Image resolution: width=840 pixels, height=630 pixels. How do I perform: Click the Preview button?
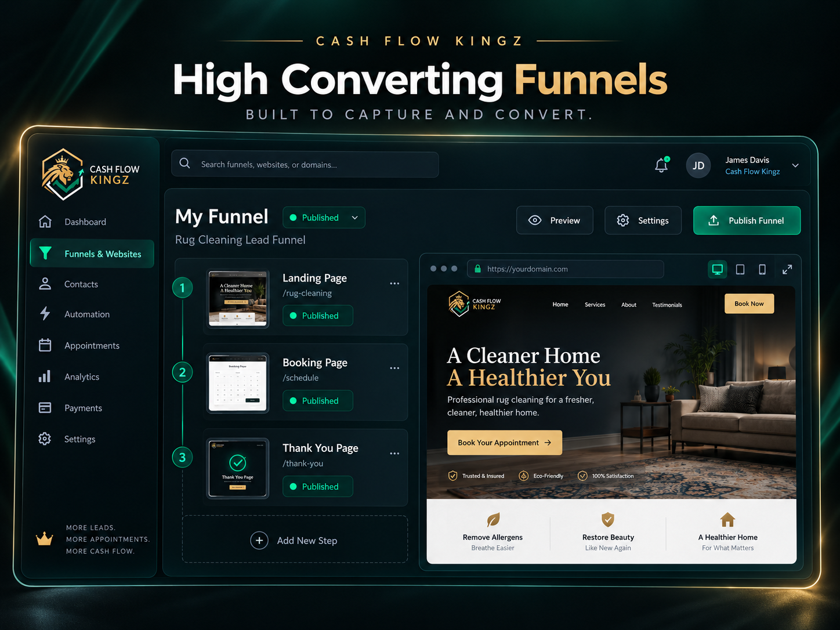click(x=555, y=220)
